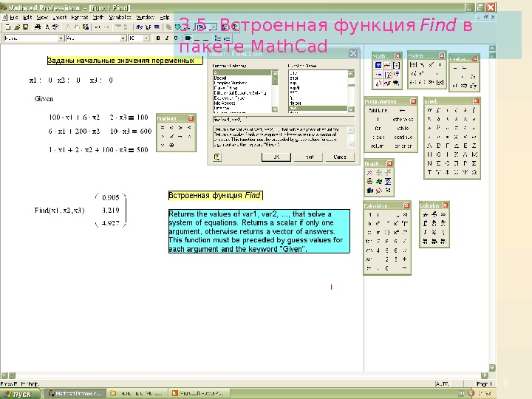Viewport: 532px width, 399px height.
Task: Click Function Category list up arrow
Action: 275,73
